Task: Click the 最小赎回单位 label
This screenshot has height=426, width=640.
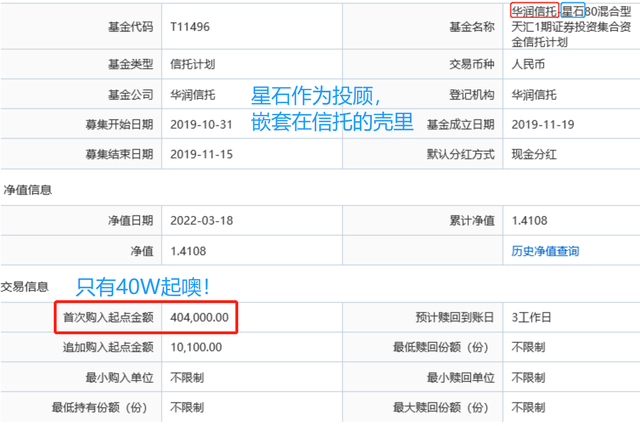Action: click(460, 377)
